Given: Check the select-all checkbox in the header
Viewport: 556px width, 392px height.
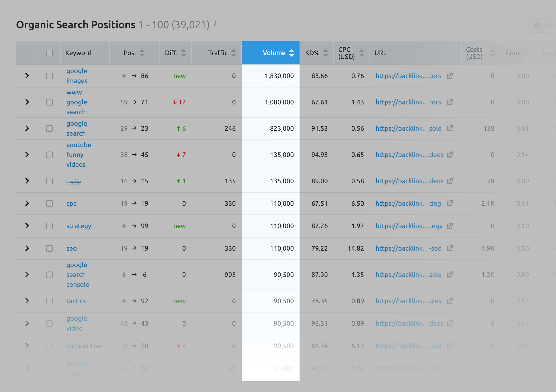Looking at the screenshot, I should tap(49, 53).
